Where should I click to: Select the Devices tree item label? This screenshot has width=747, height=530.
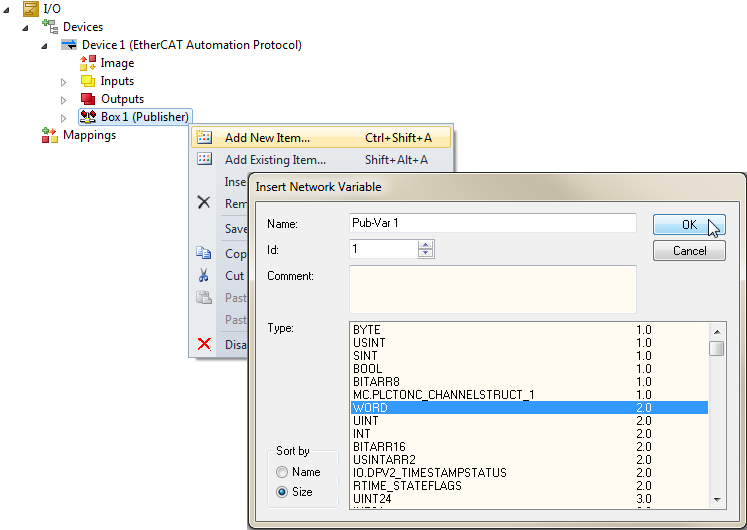[x=83, y=27]
